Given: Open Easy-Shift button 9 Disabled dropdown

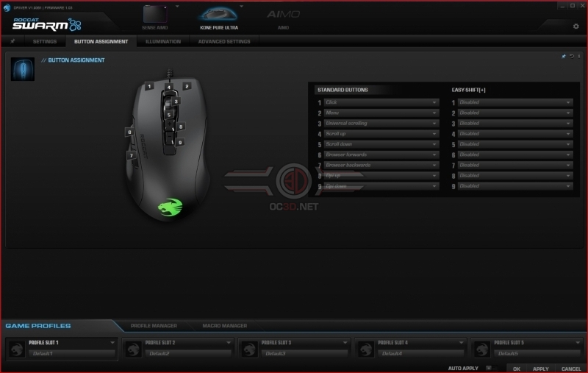Looking at the screenshot, I should pyautogui.click(x=515, y=186).
